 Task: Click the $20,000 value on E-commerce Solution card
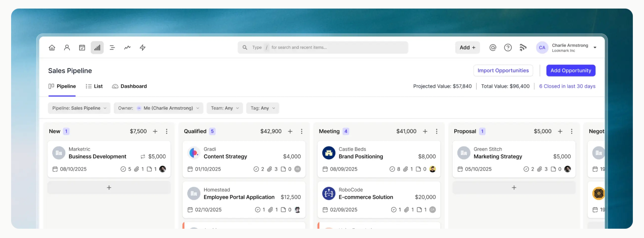pyautogui.click(x=425, y=197)
